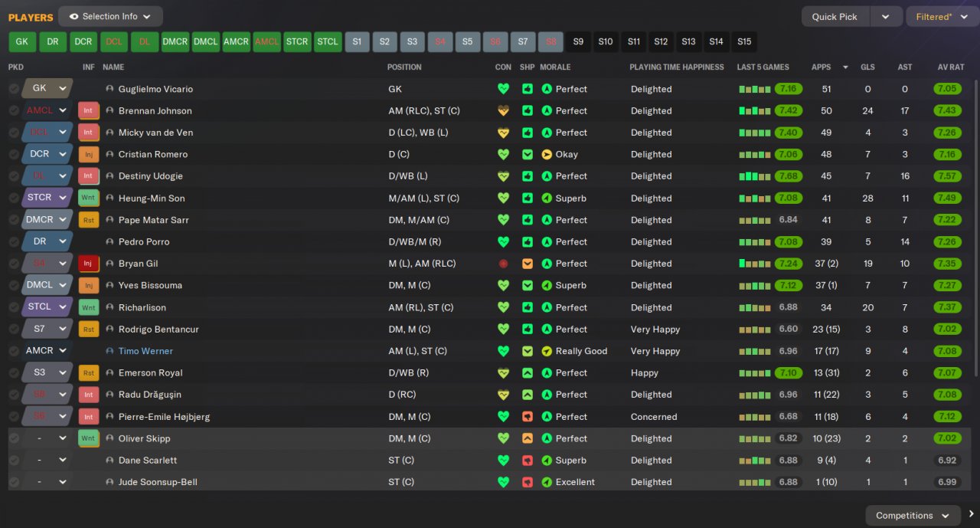Click Guglielmo Vicario's condition heart icon
The width and height of the screenshot is (980, 528).
pyautogui.click(x=503, y=89)
